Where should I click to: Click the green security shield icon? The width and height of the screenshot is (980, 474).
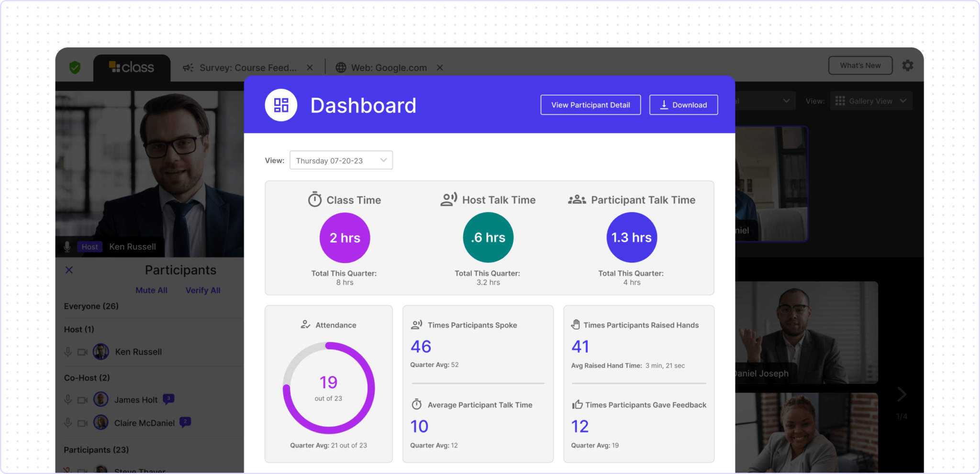(75, 67)
